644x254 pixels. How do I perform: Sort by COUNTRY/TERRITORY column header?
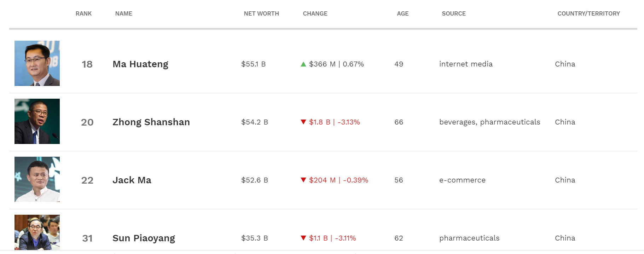[588, 13]
